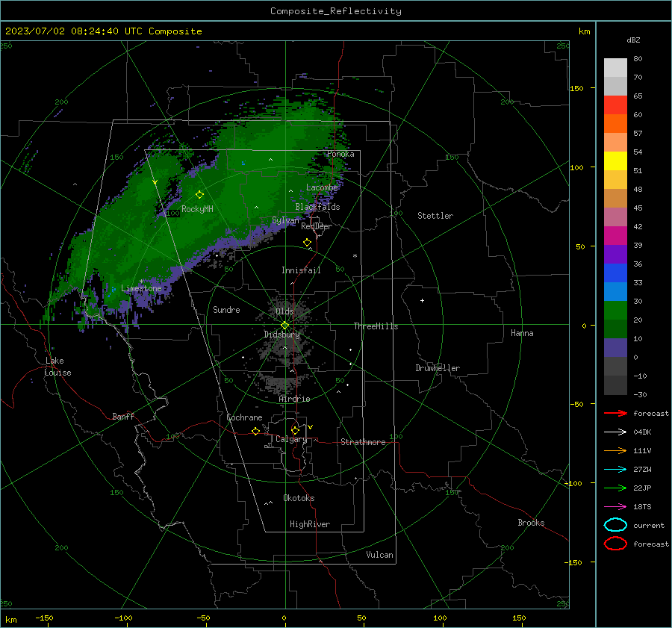Click the Lacombe label
672x628 pixels.
pyautogui.click(x=322, y=187)
